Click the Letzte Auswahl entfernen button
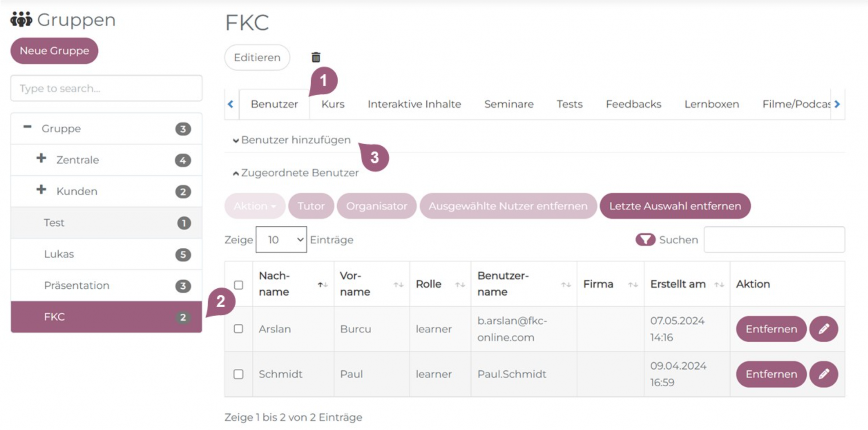 coord(675,206)
